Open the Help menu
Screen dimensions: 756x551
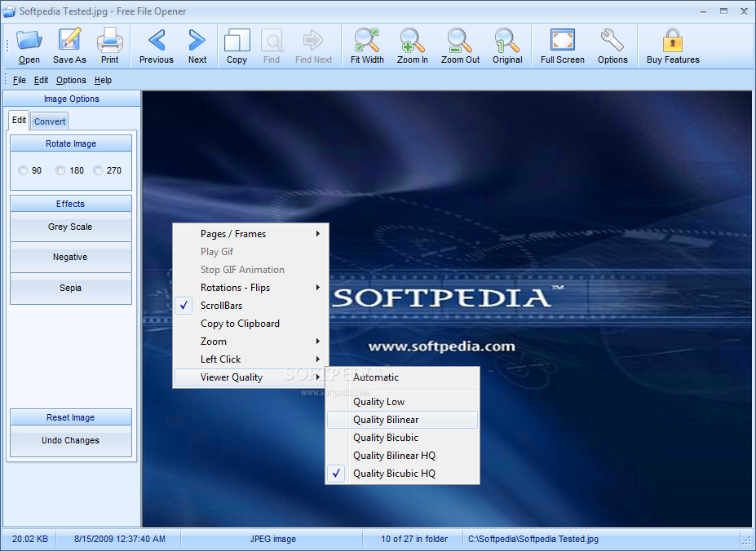tap(103, 80)
